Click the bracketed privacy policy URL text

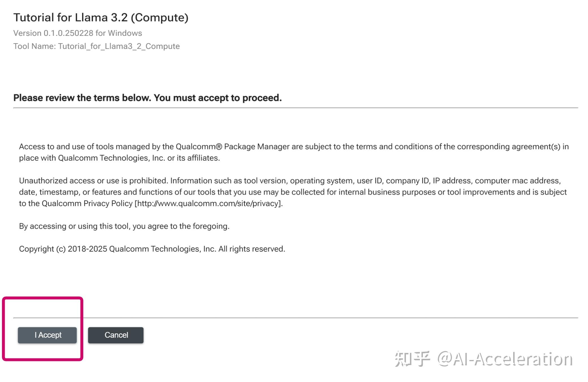[x=208, y=203]
